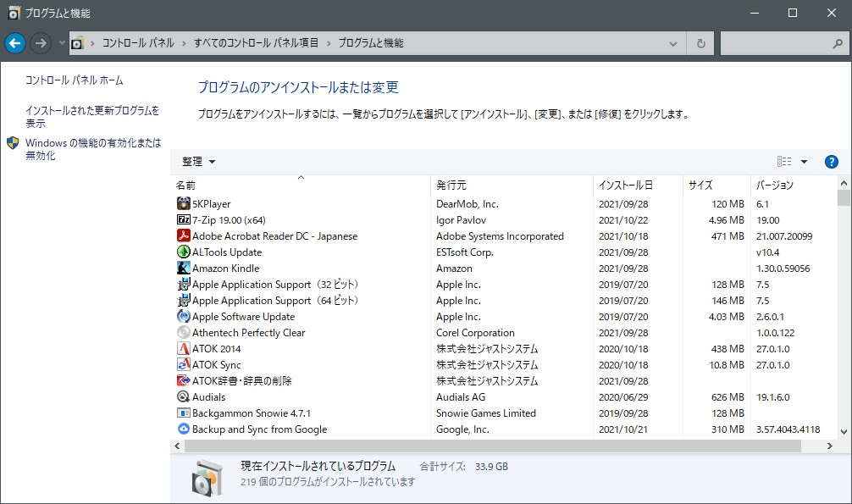This screenshot has width=852, height=504.
Task: Sort by the バージョン column header
Action: [x=794, y=185]
